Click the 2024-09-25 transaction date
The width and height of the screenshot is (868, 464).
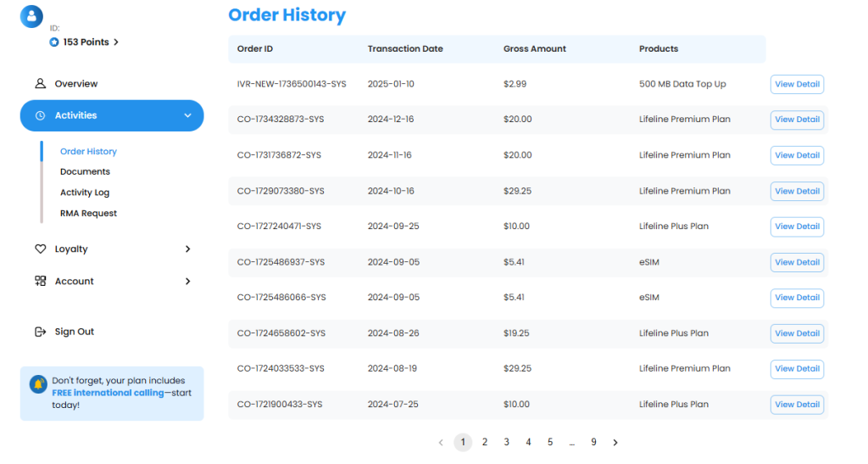coord(393,226)
